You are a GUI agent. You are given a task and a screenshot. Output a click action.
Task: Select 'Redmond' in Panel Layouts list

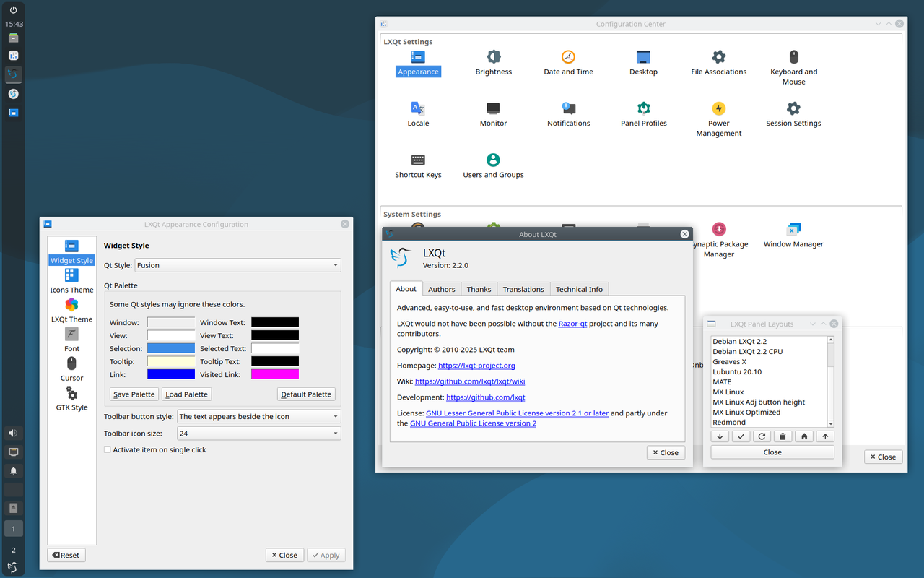pos(769,423)
